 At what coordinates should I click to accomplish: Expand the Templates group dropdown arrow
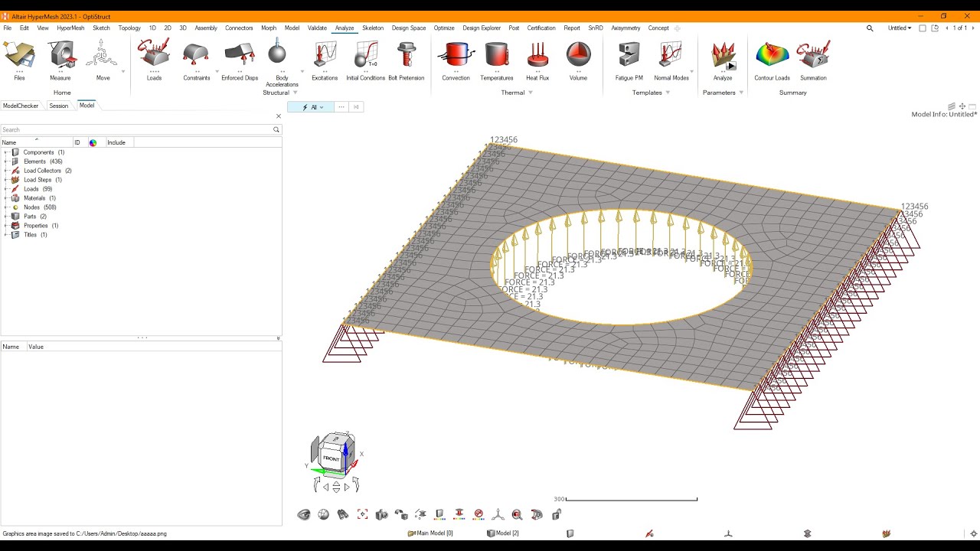click(668, 93)
